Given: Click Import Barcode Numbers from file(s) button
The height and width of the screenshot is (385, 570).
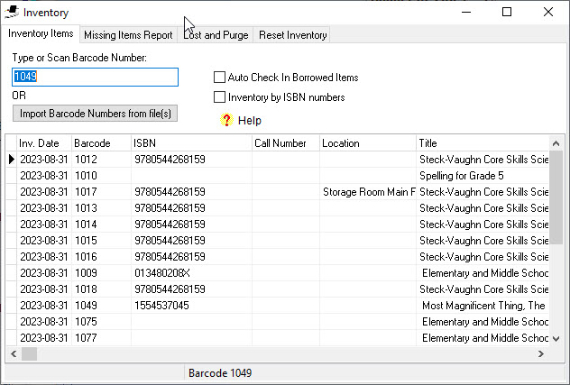Looking at the screenshot, I should coord(95,113).
